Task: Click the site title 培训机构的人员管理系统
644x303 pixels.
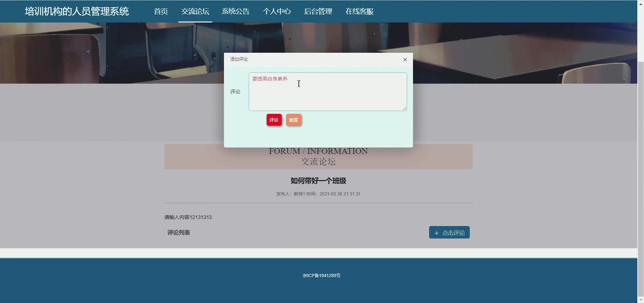Action: [x=76, y=11]
